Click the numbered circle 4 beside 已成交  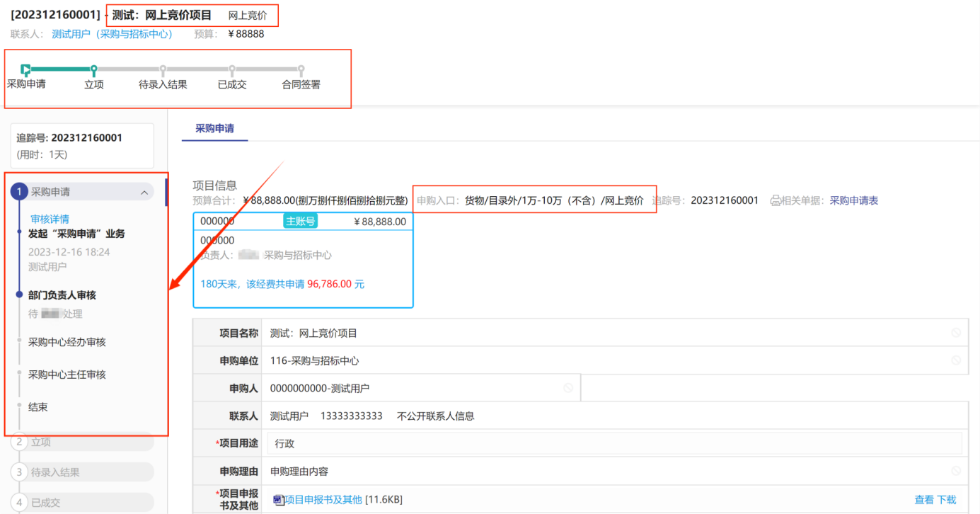click(x=20, y=503)
